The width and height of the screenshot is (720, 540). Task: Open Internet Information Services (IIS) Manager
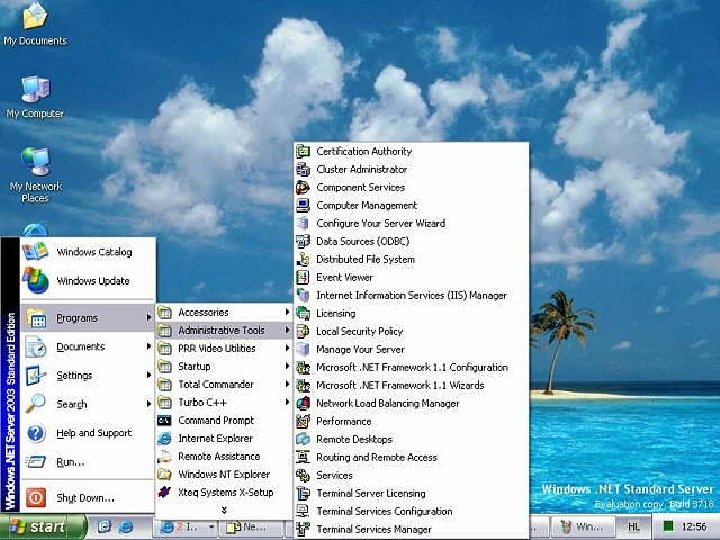click(411, 295)
